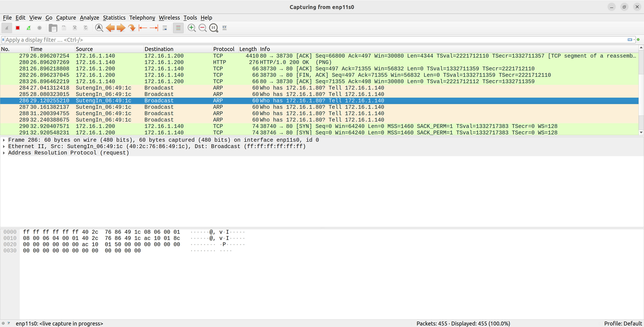Toggle auto scroll during live capture

(x=165, y=28)
